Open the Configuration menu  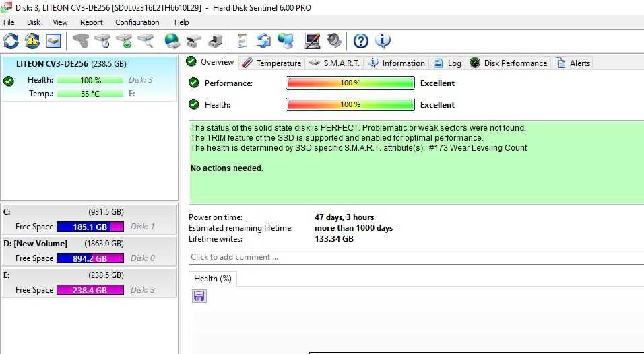(x=137, y=22)
